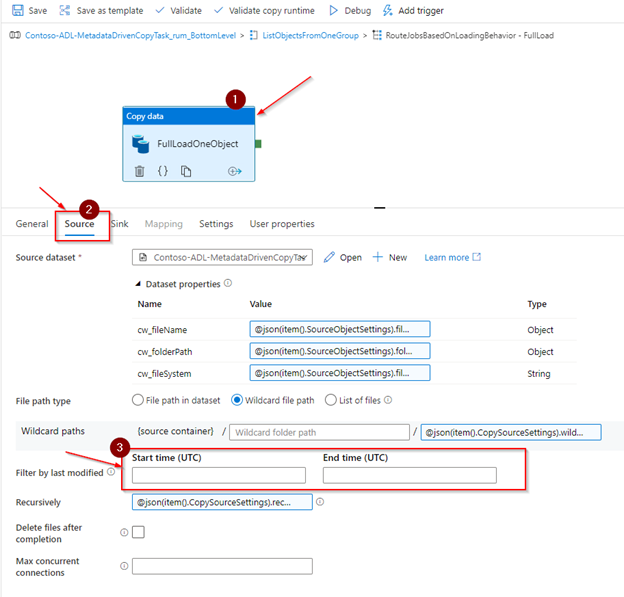
Task: Click the Wildcard folder path field
Action: click(319, 432)
